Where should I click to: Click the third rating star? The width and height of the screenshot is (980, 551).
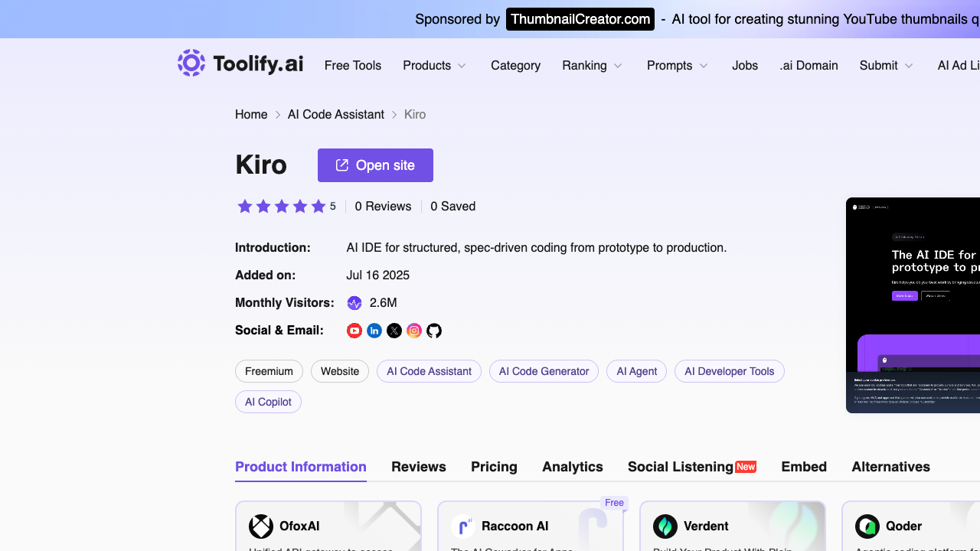(282, 206)
